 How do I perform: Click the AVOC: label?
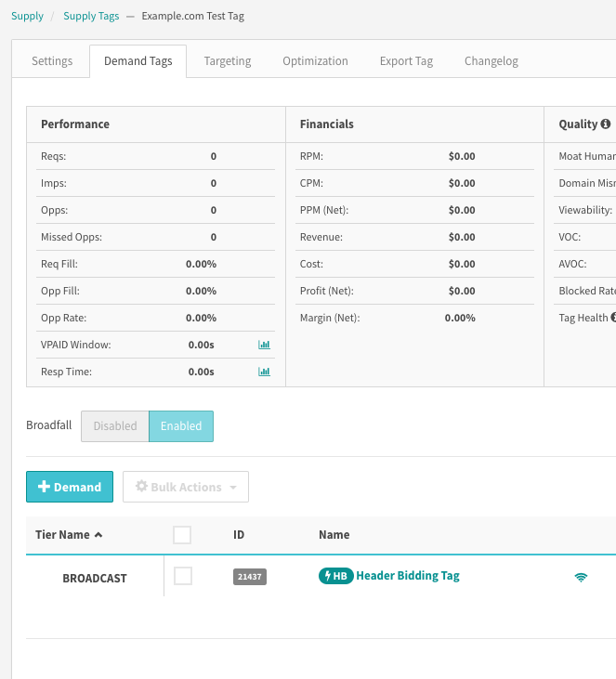pos(572,264)
